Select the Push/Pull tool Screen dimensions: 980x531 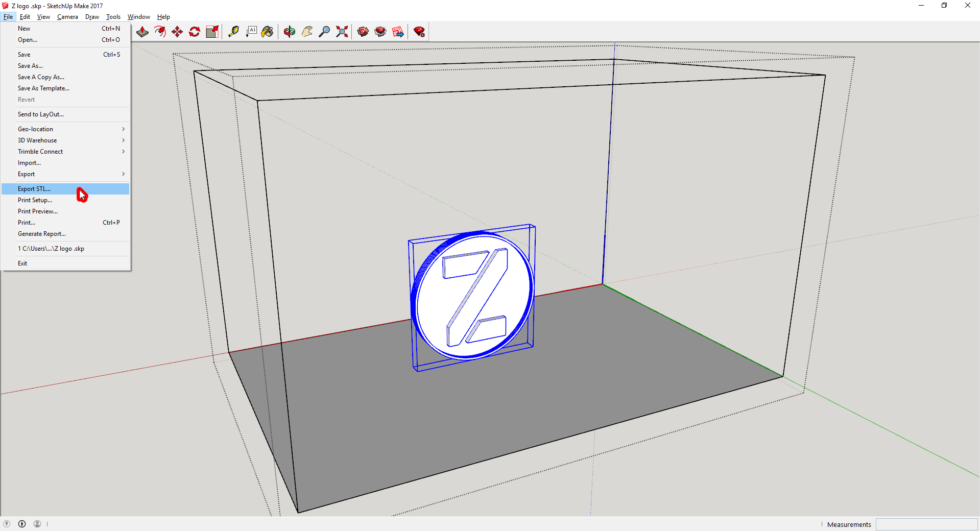coord(142,32)
